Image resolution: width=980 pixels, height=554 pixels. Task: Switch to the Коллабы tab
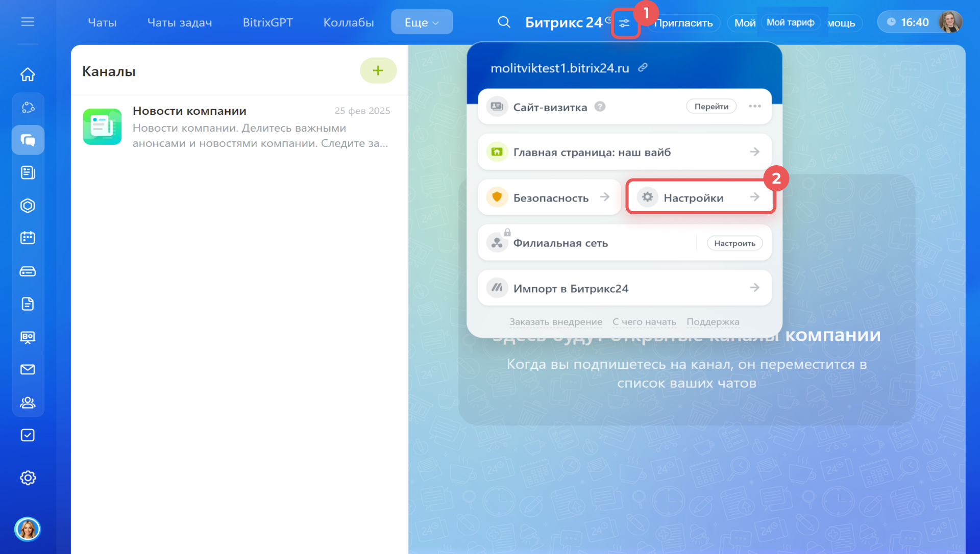[x=349, y=22]
